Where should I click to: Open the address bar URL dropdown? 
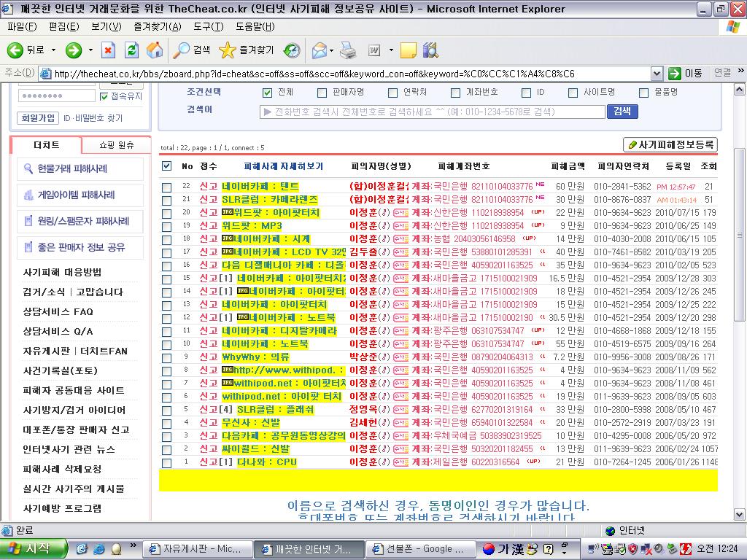(x=657, y=74)
